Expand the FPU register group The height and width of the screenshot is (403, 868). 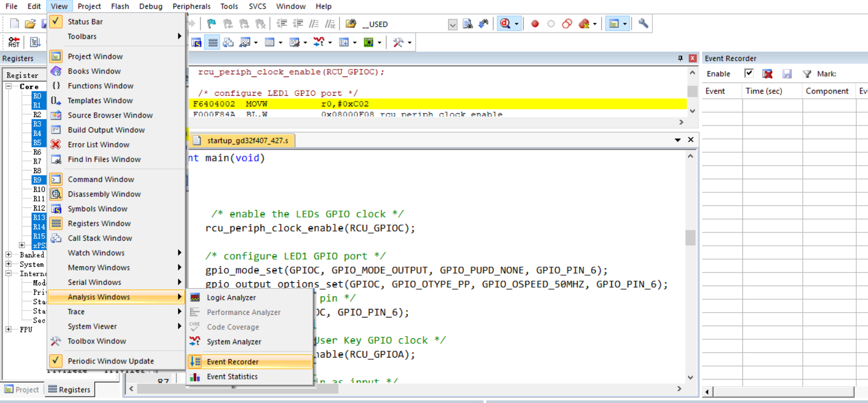coord(9,329)
